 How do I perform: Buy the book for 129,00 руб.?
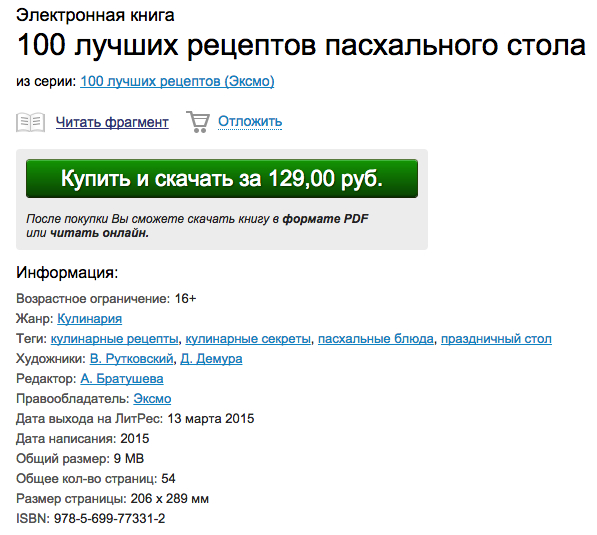pyautogui.click(x=222, y=179)
